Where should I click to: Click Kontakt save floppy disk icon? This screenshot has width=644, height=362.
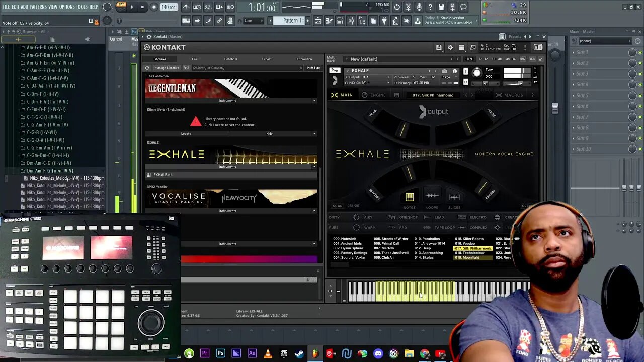pos(439,47)
